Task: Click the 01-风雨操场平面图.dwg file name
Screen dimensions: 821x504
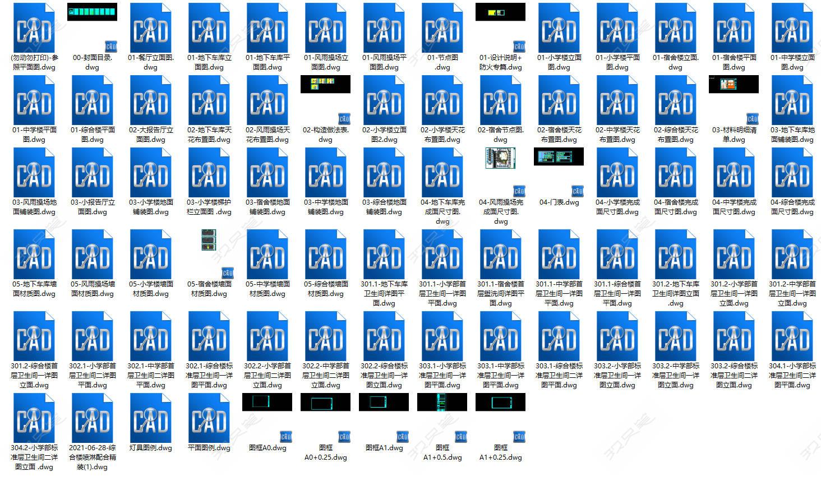Action: coord(384,62)
